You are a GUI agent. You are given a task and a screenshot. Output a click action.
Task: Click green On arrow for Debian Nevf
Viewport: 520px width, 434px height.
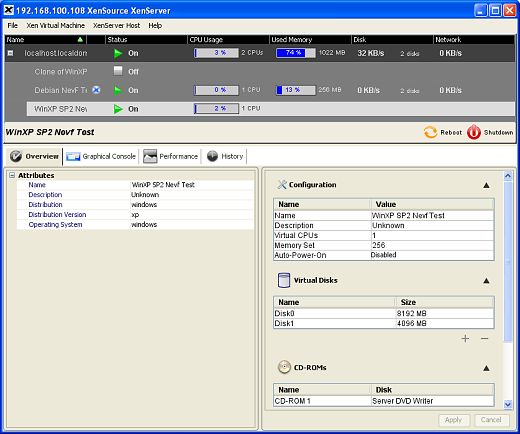click(x=118, y=90)
